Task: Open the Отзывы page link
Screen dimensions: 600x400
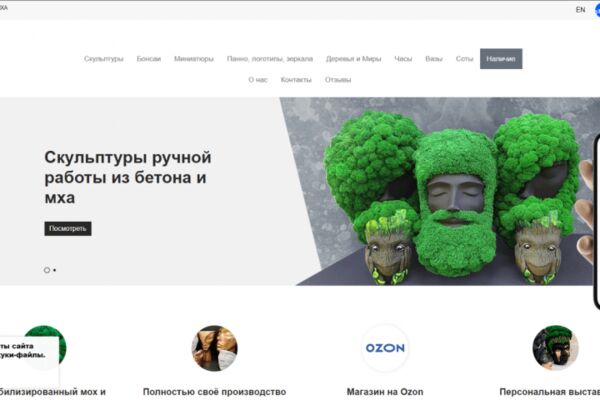Action: [338, 80]
